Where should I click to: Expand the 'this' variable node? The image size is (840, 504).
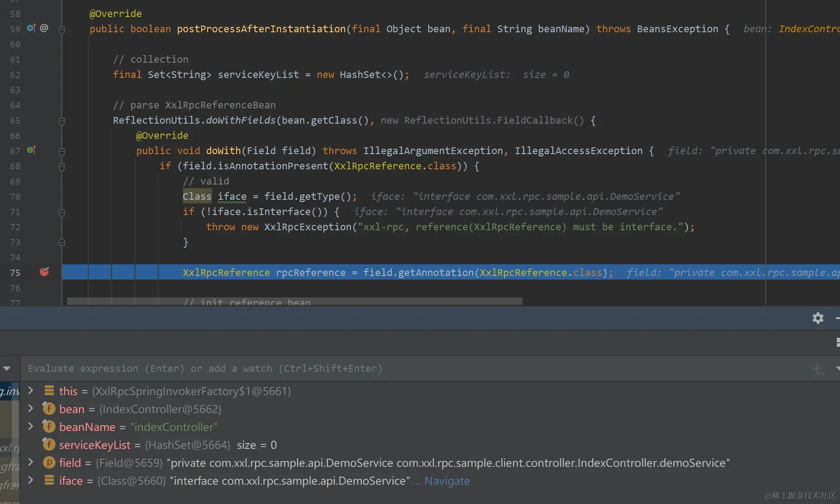pyautogui.click(x=30, y=390)
